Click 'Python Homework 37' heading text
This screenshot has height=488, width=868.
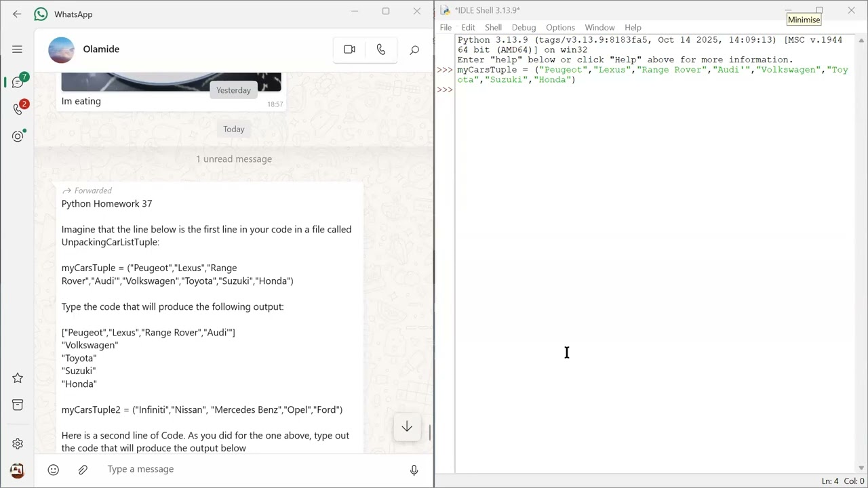click(106, 203)
